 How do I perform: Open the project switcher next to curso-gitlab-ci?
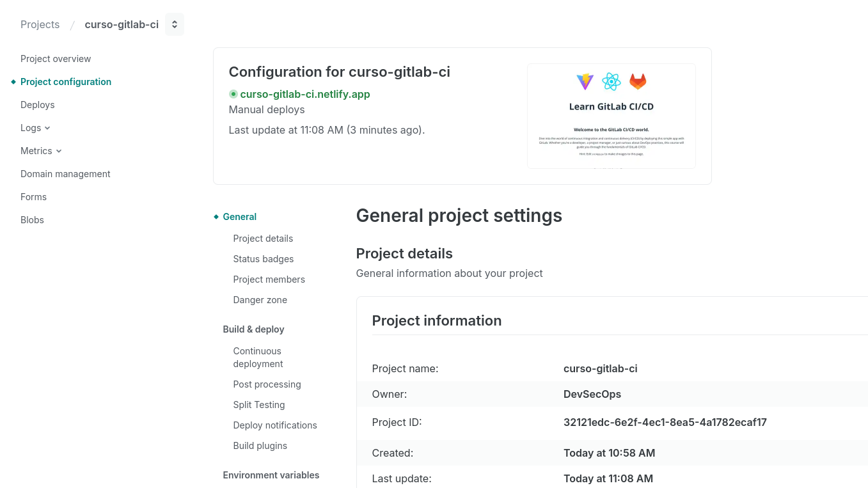click(174, 24)
